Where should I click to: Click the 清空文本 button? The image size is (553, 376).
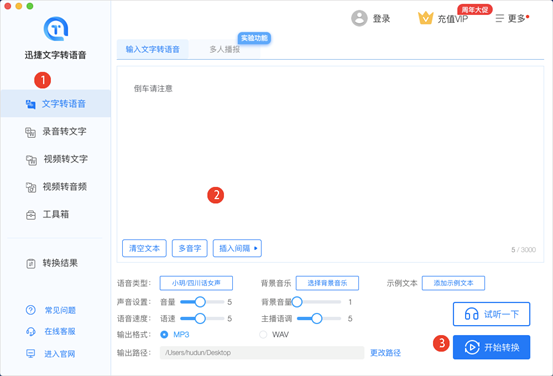pos(144,248)
